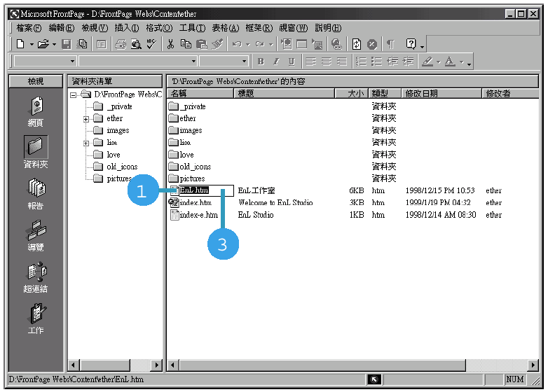Insert hyperlink with the globe icon
Image resolution: width=548 pixels, height=392 pixels.
click(x=336, y=44)
